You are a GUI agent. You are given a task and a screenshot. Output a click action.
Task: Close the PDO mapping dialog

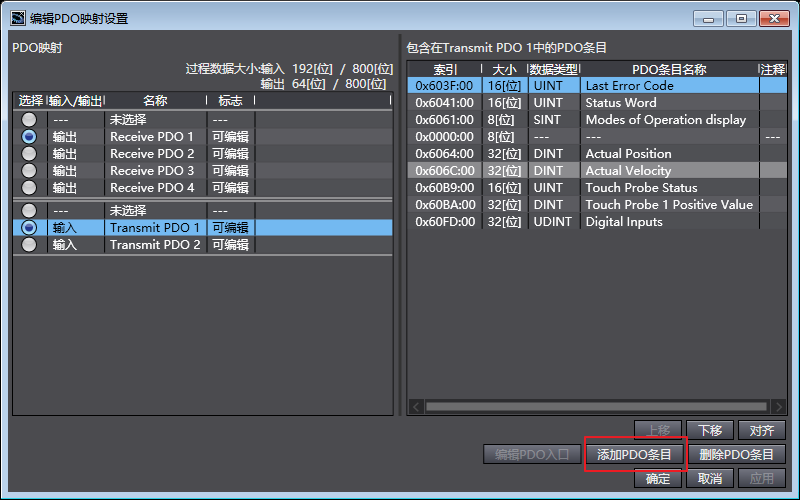(774, 19)
